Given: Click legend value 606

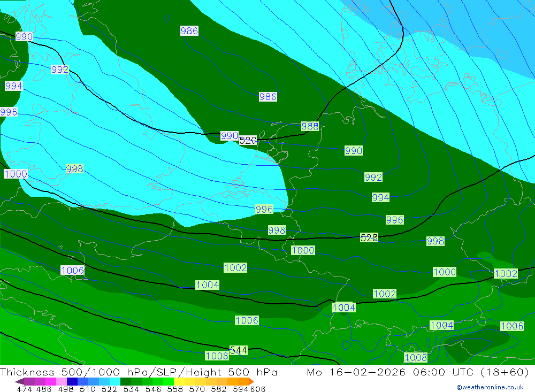Looking at the screenshot, I should [258, 389].
